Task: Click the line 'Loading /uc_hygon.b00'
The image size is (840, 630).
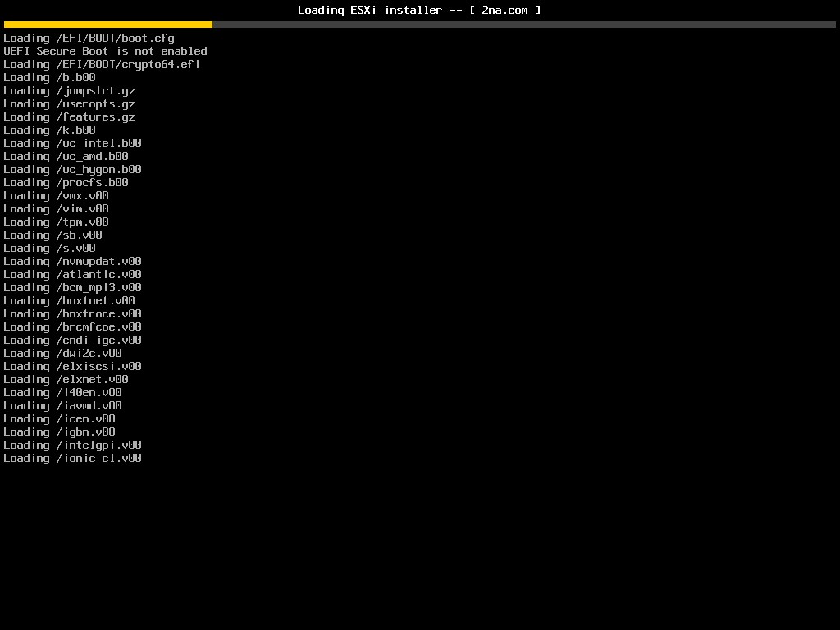Action: [x=73, y=169]
